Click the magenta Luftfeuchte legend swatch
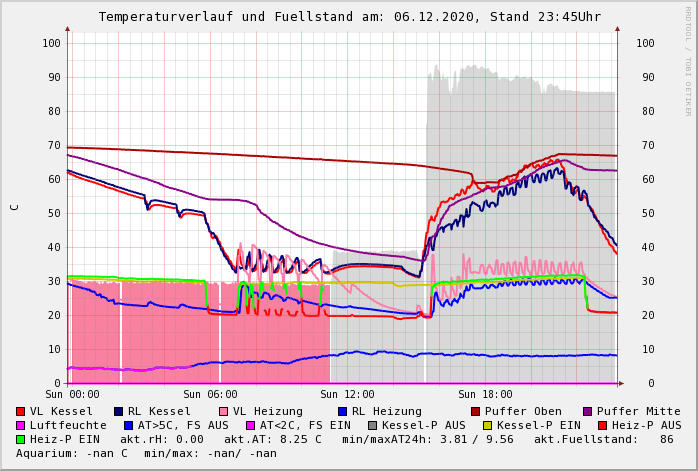 pyautogui.click(x=20, y=426)
